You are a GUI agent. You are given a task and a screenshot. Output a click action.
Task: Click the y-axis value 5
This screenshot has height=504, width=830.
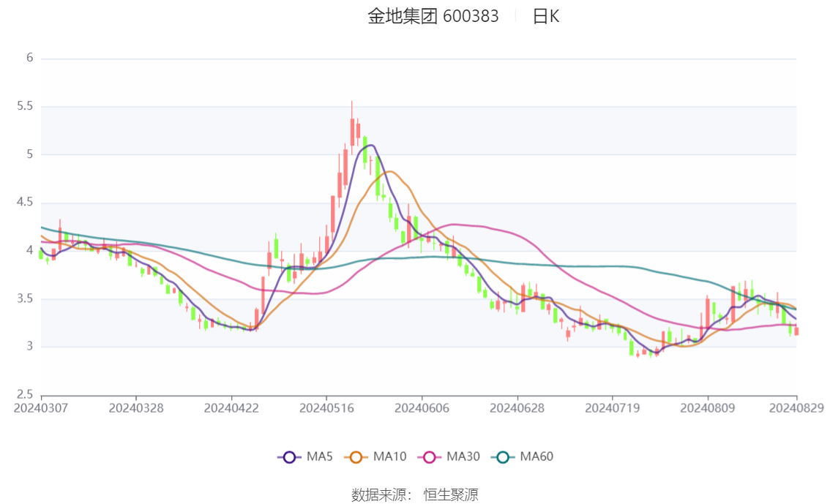point(29,154)
